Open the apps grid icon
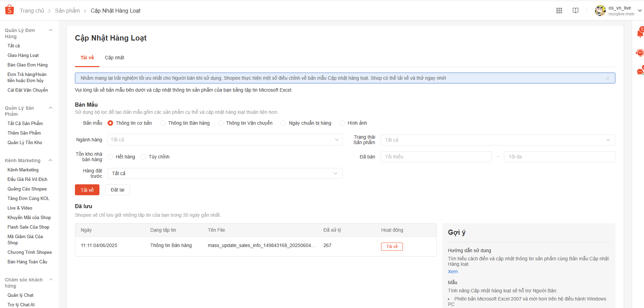The image size is (644, 308). pos(559,11)
